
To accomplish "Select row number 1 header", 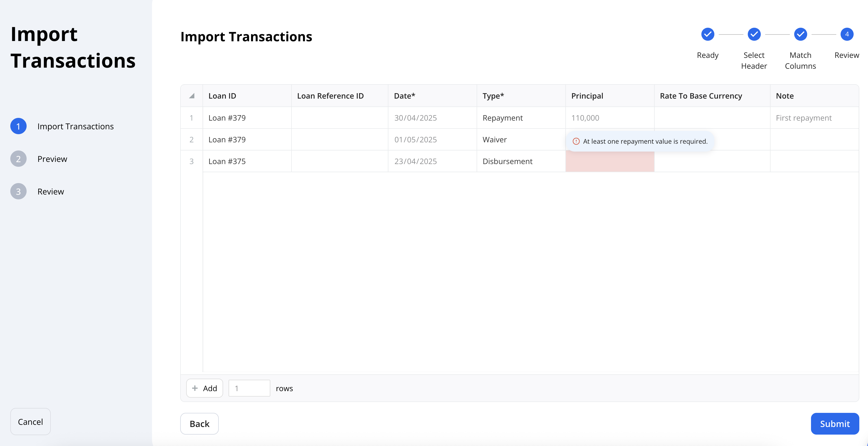I will pos(192,118).
